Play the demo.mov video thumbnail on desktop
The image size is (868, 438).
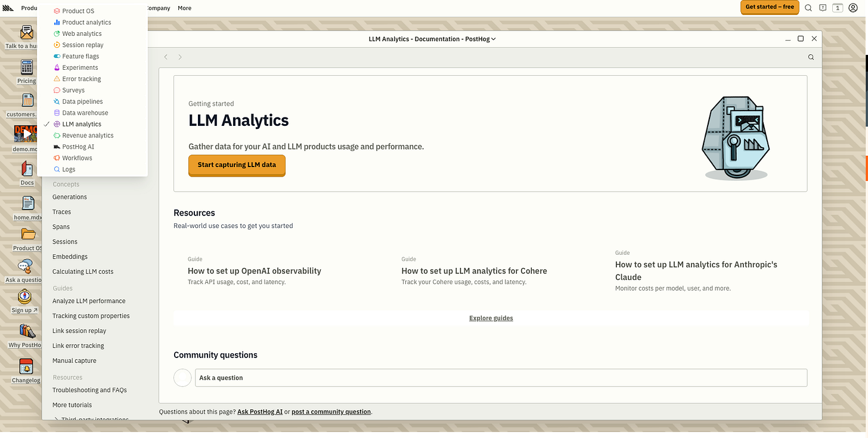(x=26, y=134)
